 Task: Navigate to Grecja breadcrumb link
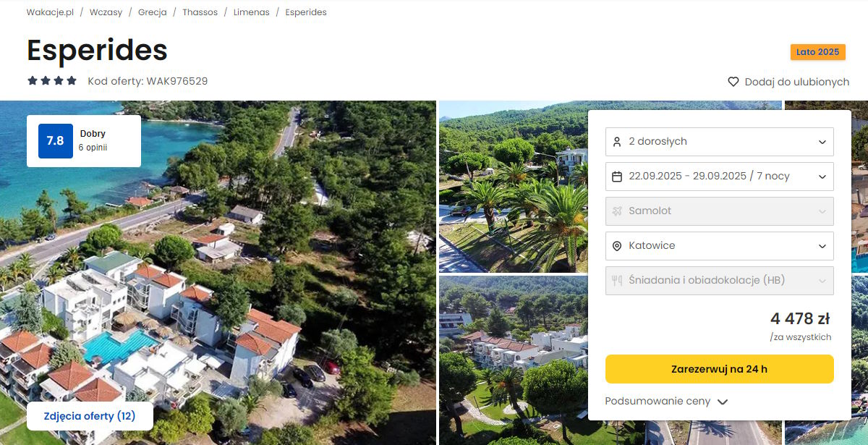(152, 12)
